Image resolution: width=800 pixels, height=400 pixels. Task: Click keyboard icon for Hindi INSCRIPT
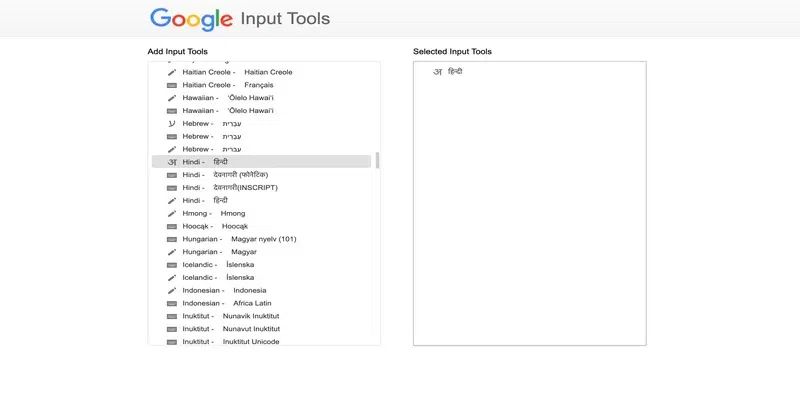click(x=172, y=188)
